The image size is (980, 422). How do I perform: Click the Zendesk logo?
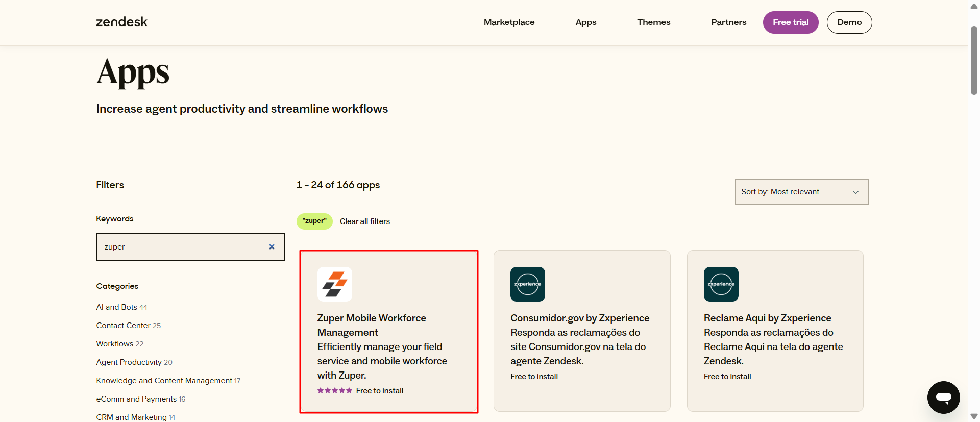(121, 22)
